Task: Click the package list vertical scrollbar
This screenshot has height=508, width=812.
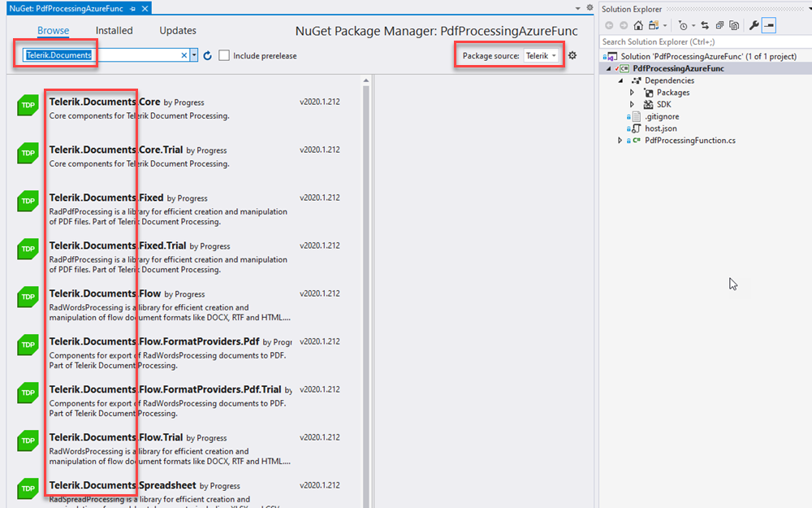Action: tap(366, 296)
